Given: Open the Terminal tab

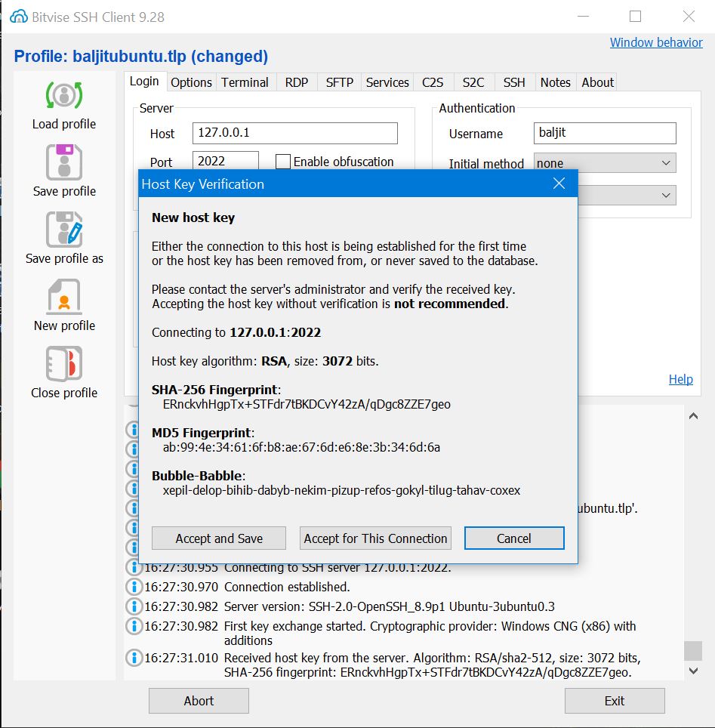Looking at the screenshot, I should point(245,82).
